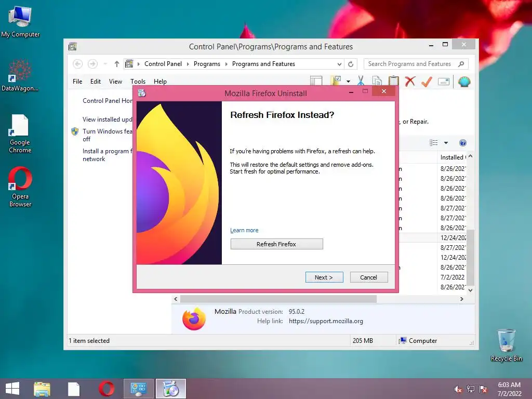
Task: Click the horizontal scrollbar thumb
Action: 278,299
